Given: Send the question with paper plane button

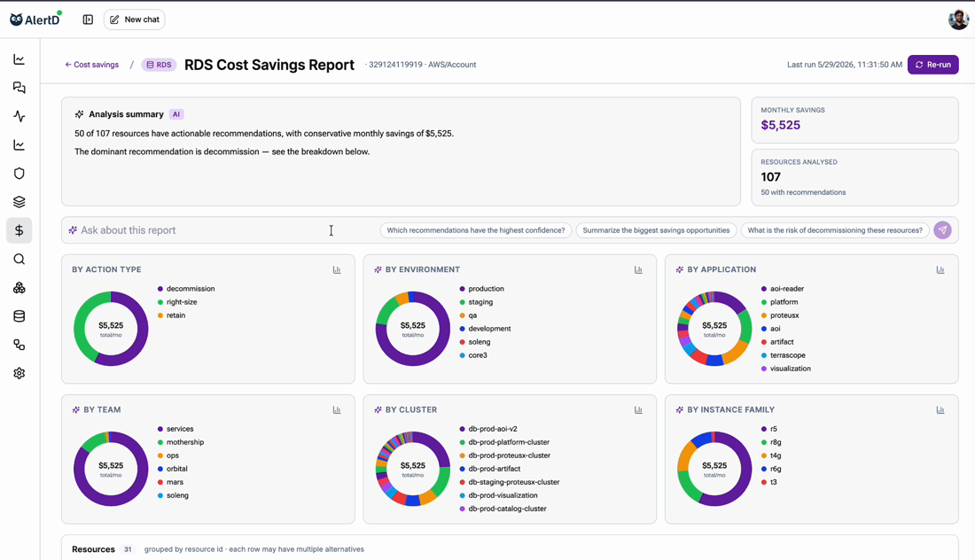Looking at the screenshot, I should (943, 230).
